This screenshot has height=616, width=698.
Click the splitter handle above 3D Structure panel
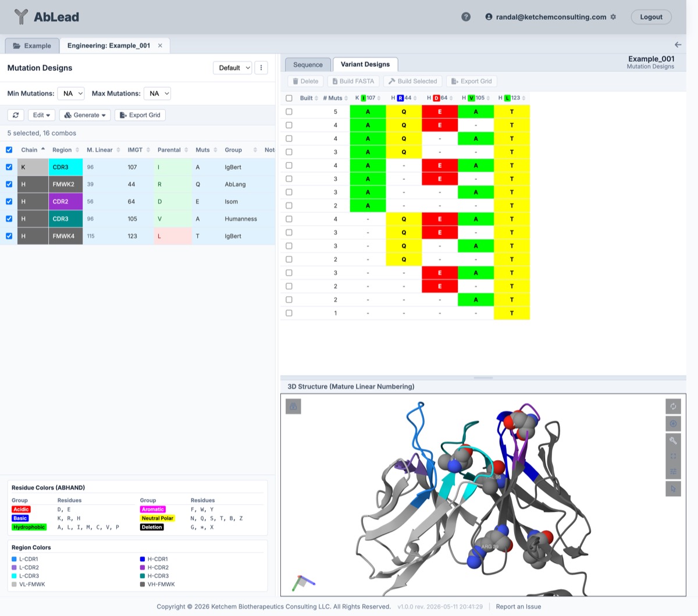(483, 378)
